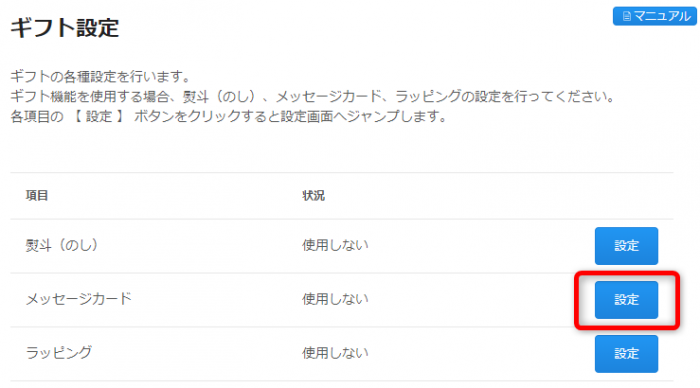Viewport: 700px width, 388px height.
Task: Select the ラッピング item label in table
Action: (59, 353)
